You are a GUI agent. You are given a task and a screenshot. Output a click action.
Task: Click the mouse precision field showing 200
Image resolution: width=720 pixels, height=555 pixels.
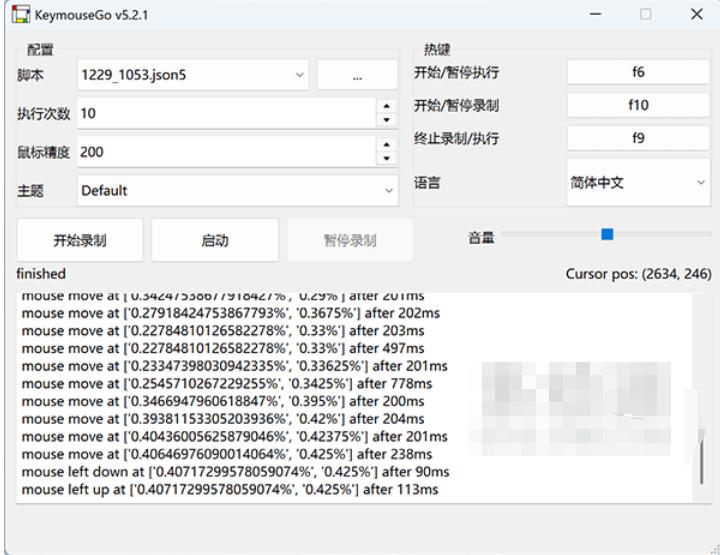click(x=227, y=151)
